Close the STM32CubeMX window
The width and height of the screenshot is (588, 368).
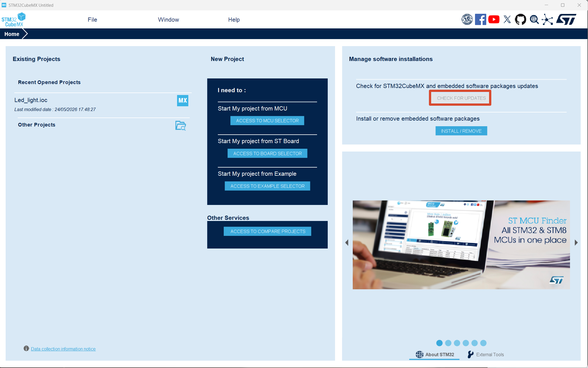(579, 5)
